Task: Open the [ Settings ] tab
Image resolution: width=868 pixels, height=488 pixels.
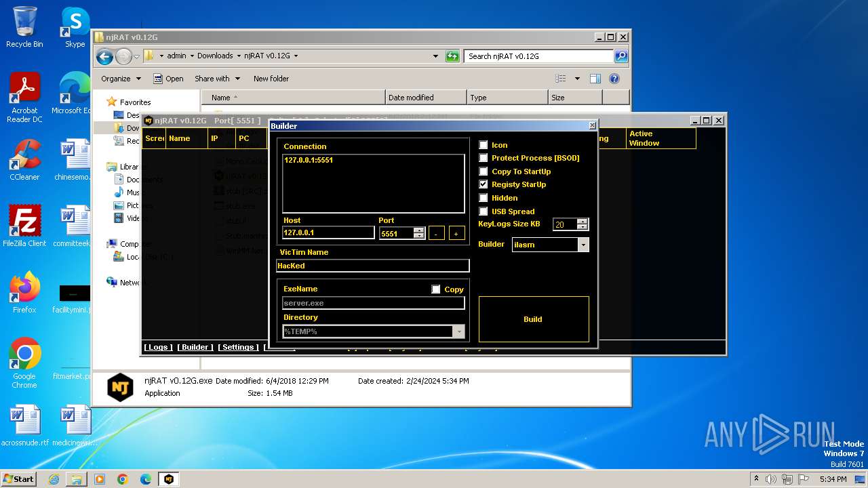Action: (238, 347)
